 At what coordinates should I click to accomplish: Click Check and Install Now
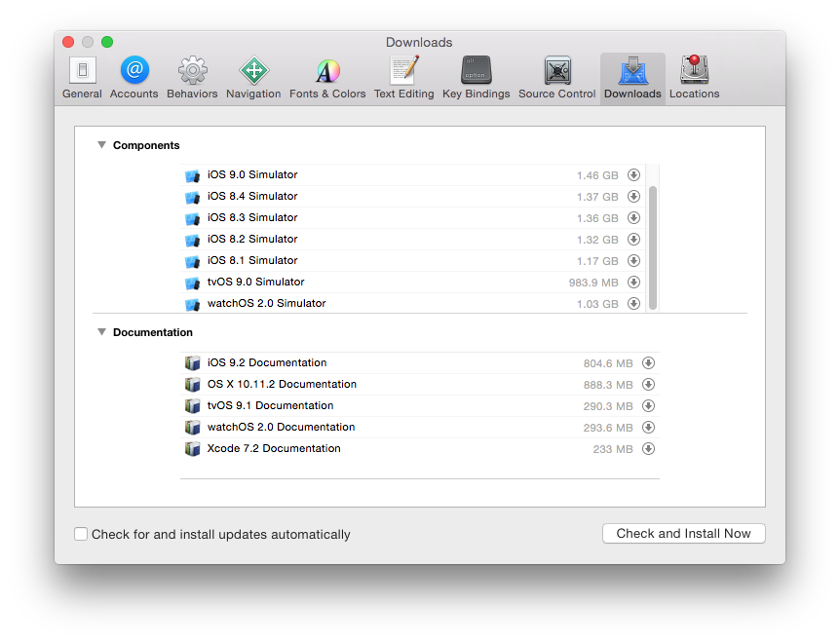(683, 533)
